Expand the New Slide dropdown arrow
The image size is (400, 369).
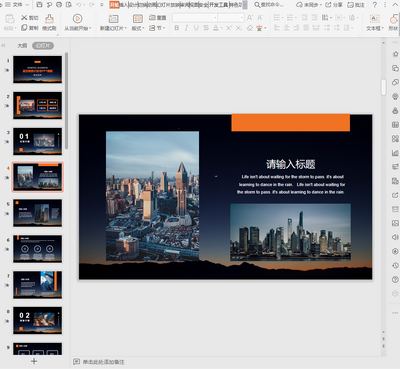click(x=126, y=28)
